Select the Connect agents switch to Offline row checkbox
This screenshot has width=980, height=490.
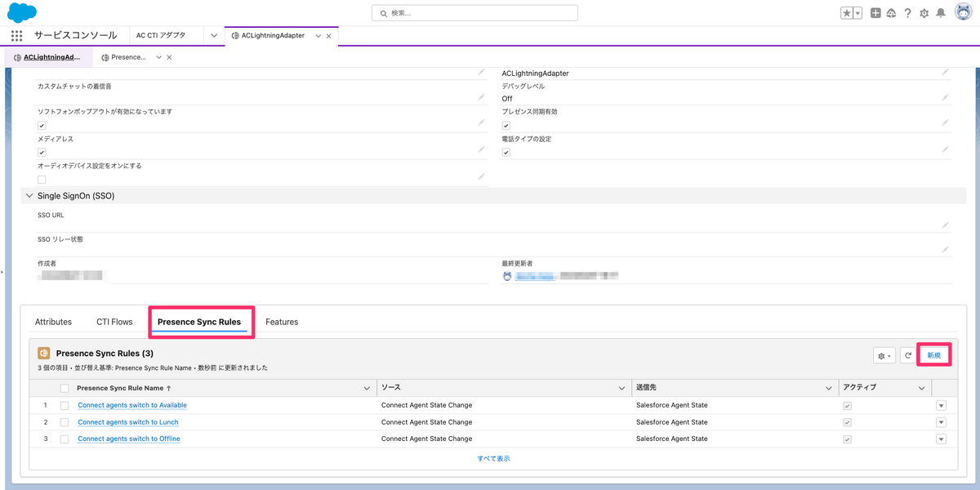click(x=65, y=439)
